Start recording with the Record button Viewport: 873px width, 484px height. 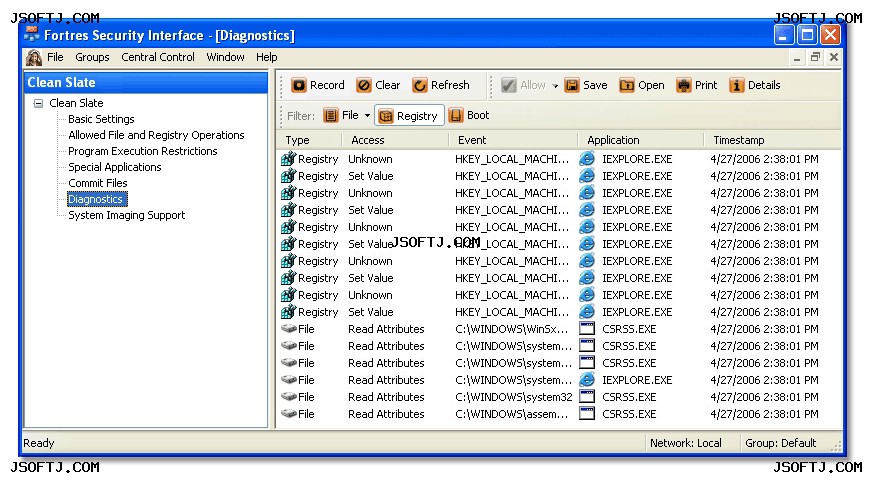(318, 85)
